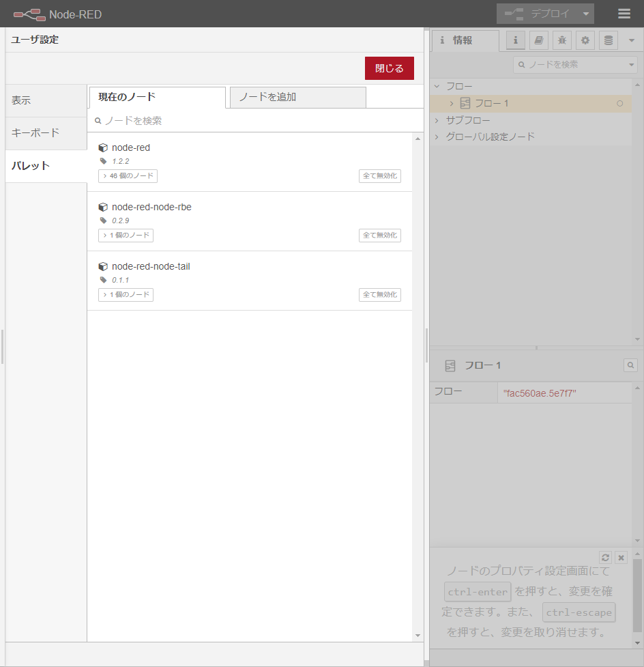The image size is (644, 667).
Task: Disable all nodes in node-red-node-rbe
Action: (x=380, y=236)
